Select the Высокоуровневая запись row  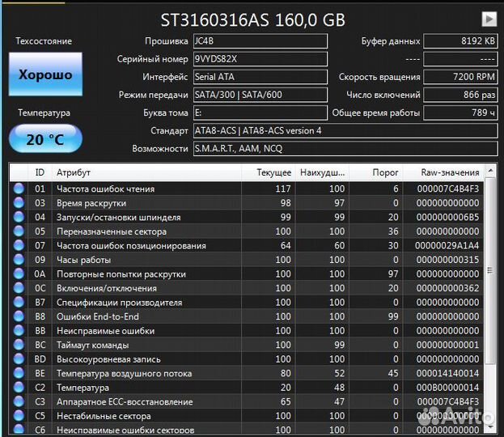(247, 359)
